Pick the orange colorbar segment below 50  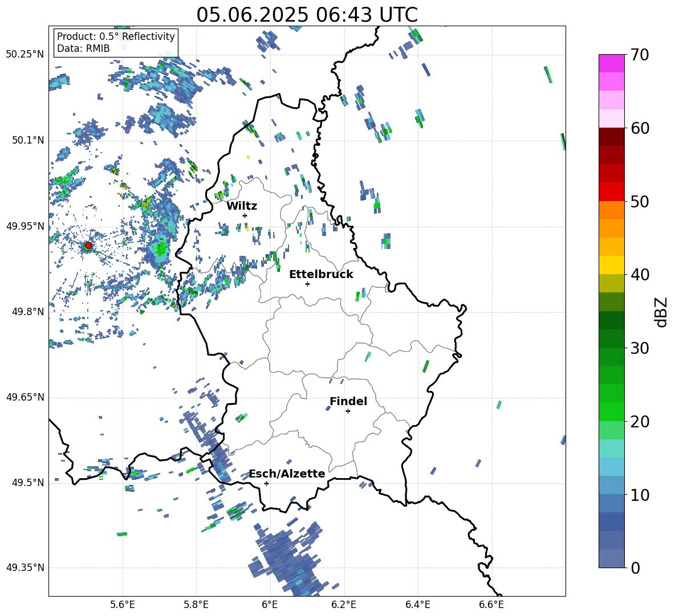point(611,210)
